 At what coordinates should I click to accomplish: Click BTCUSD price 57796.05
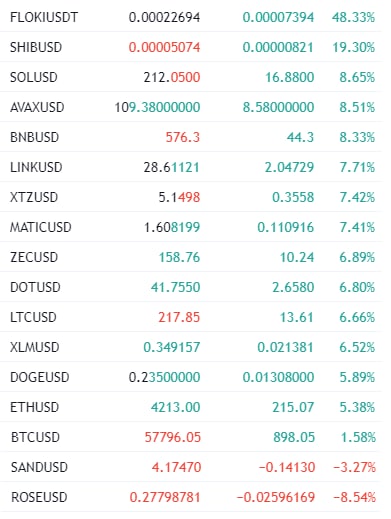pos(173,437)
